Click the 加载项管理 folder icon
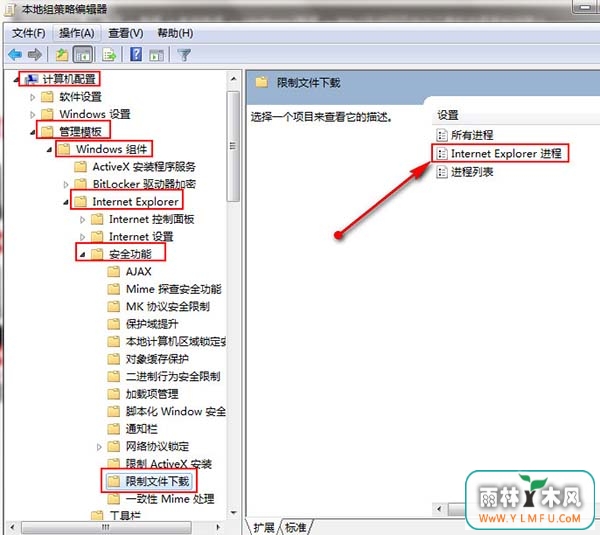This screenshot has width=600, height=535. coord(114,394)
